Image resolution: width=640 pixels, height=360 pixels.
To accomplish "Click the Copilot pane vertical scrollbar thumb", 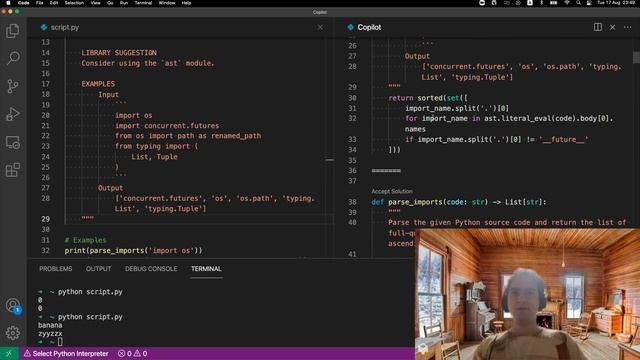I will [x=636, y=58].
